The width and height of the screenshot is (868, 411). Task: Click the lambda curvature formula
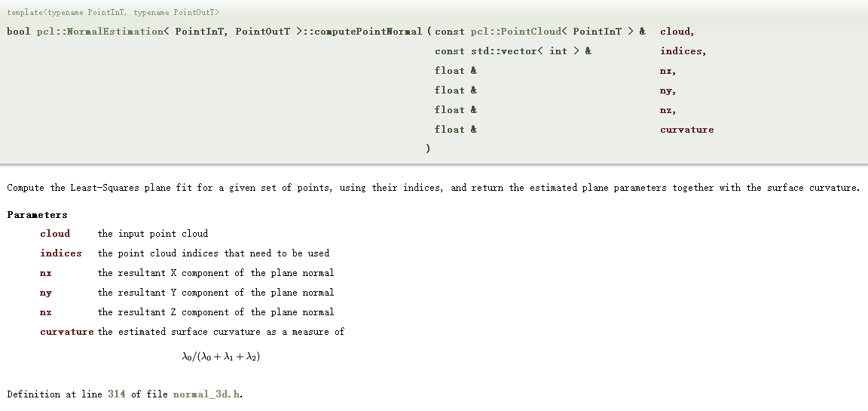(221, 356)
